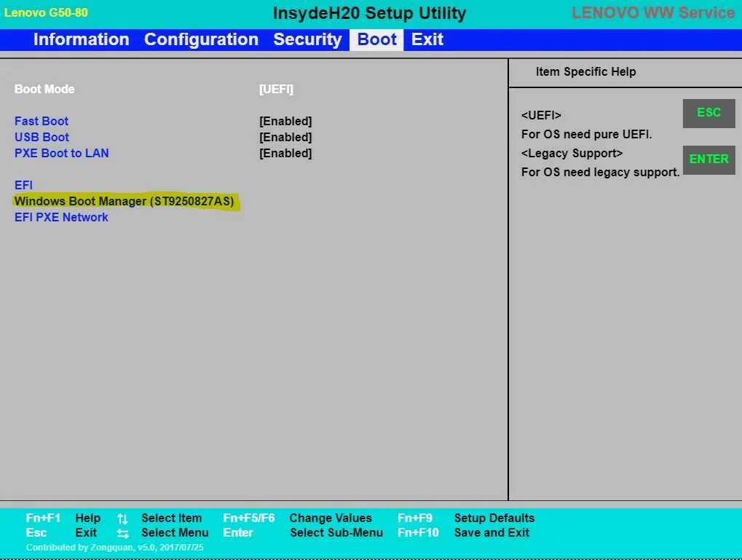Click the Select Item label
This screenshot has height=560, width=742.
point(171,518)
